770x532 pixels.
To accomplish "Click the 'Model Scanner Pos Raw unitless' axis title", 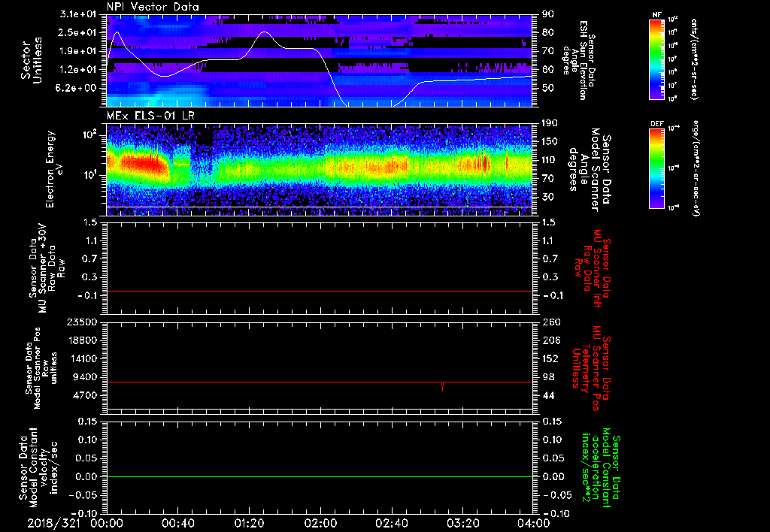I will [x=41, y=368].
